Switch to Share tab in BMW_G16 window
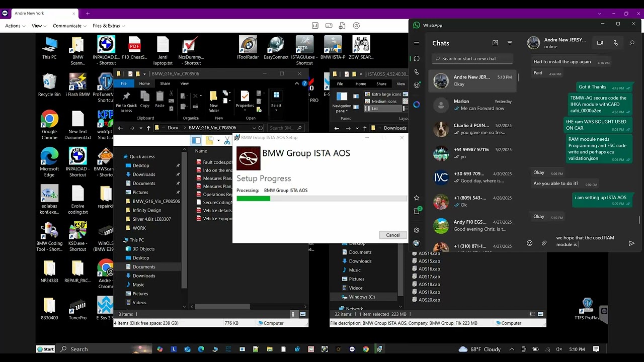The image size is (644, 362). tap(165, 83)
